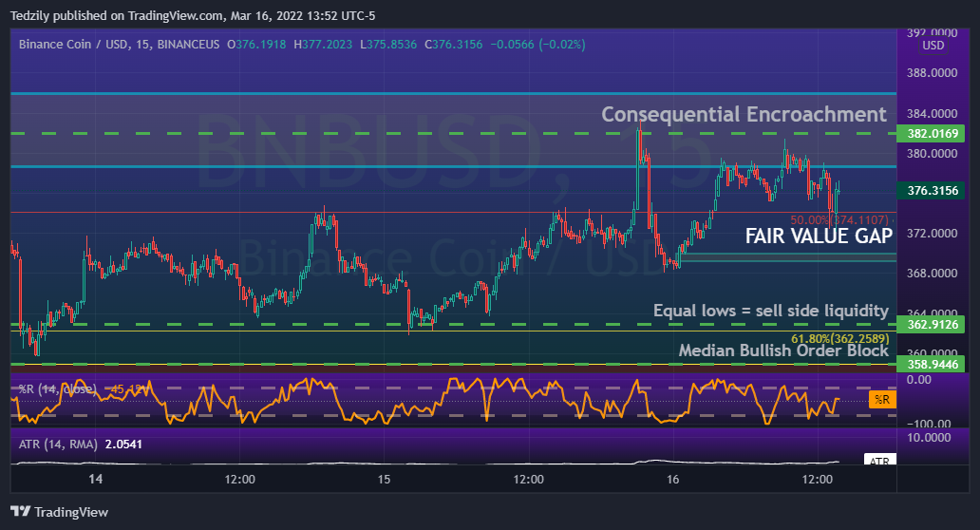
Task: Click the 388.0000 price axis label
Action: tap(932, 73)
